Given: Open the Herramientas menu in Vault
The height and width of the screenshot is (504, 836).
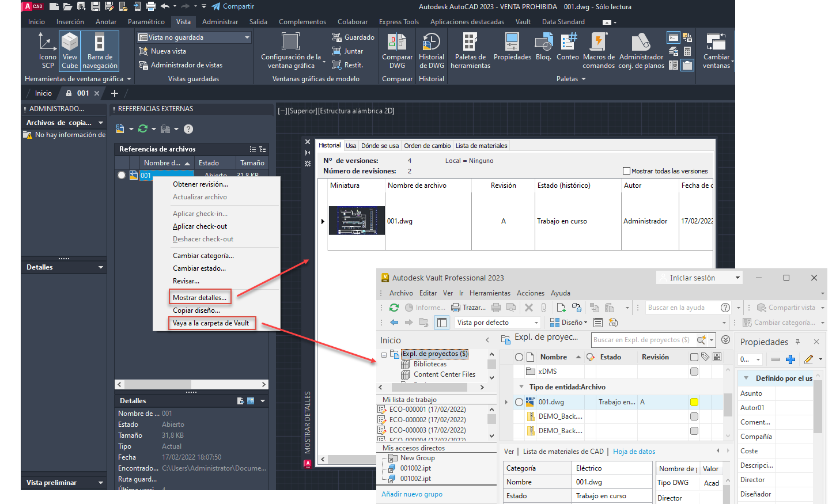Looking at the screenshot, I should (x=490, y=293).
